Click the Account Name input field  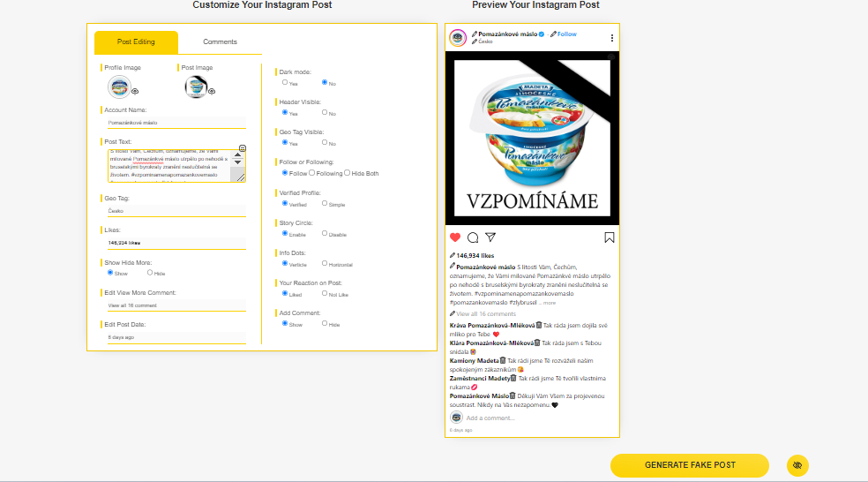point(175,123)
